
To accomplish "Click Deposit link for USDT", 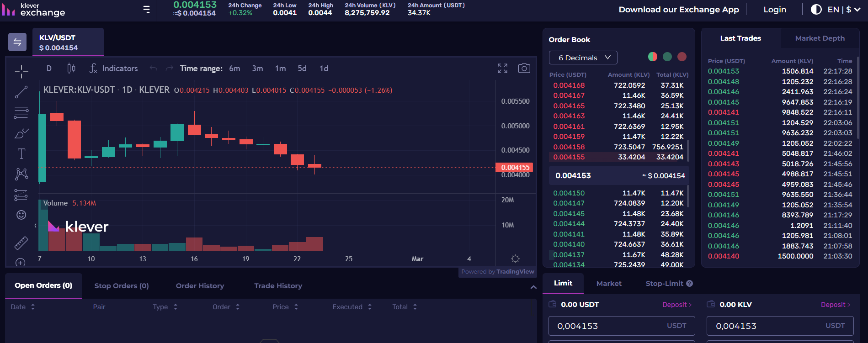I will (677, 305).
